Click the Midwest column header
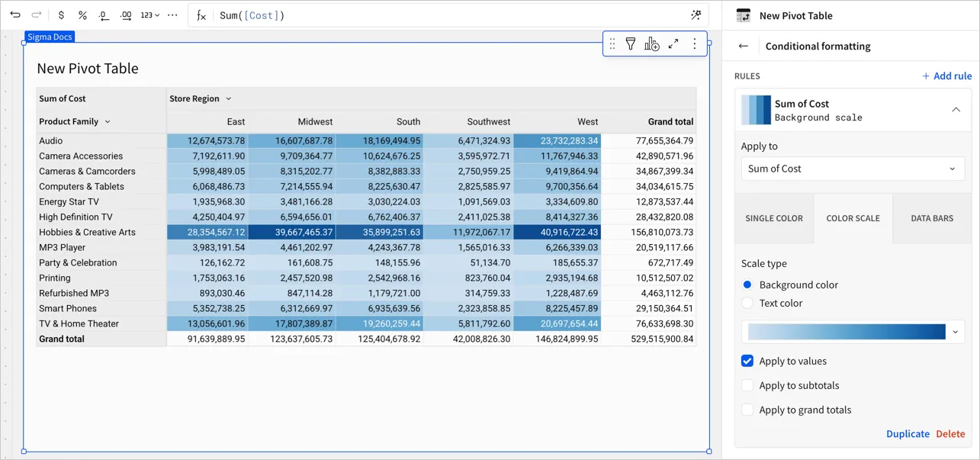Viewport: 980px width, 460px height. point(315,121)
